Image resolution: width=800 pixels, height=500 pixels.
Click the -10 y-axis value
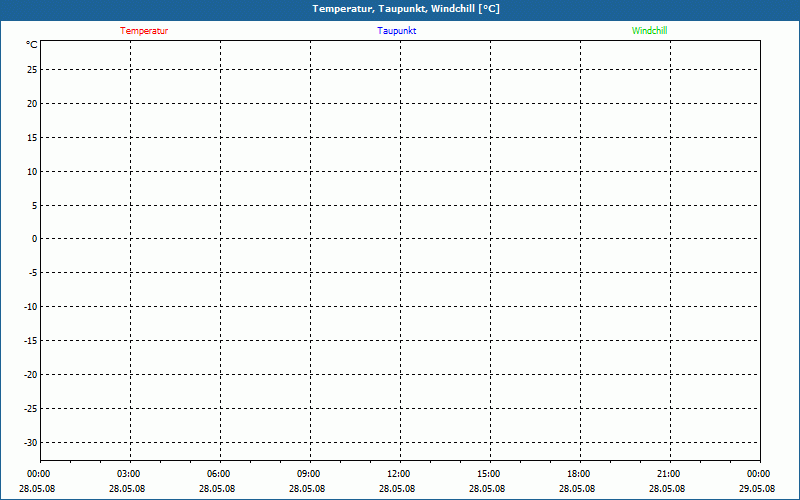coord(31,307)
